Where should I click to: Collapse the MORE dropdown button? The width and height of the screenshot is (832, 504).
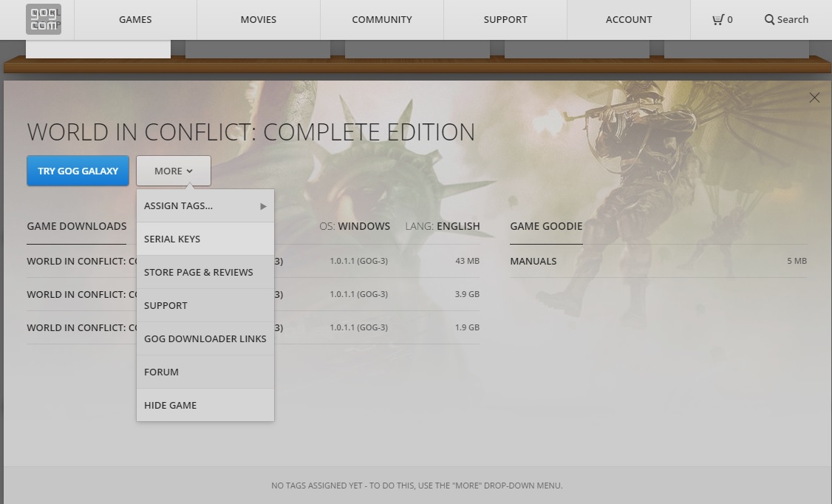click(174, 171)
